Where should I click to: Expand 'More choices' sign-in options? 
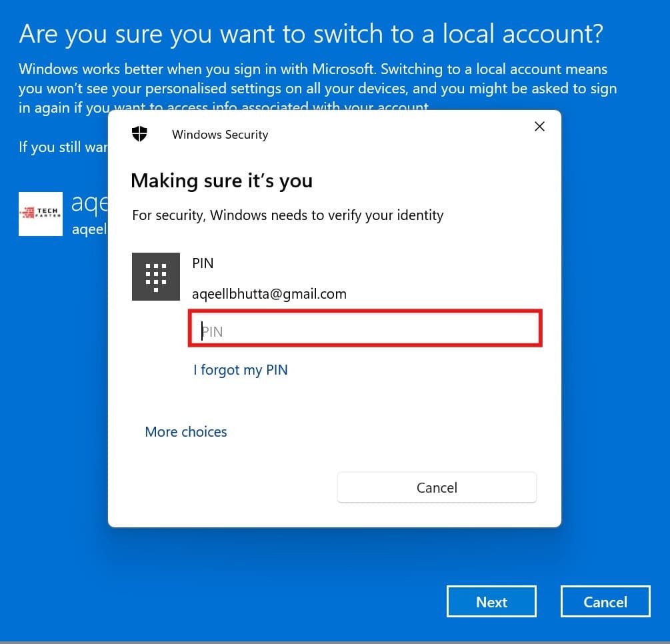point(186,432)
